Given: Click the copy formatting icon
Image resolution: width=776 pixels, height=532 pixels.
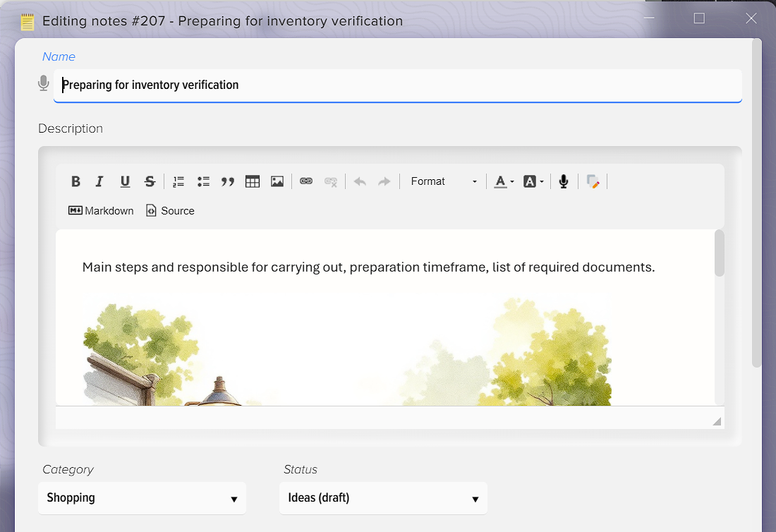Looking at the screenshot, I should click(593, 181).
